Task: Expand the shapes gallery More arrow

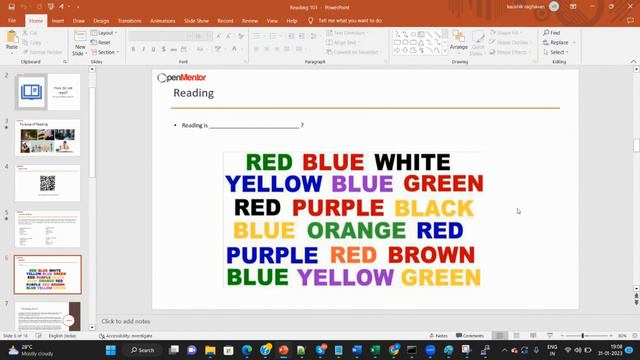Action: point(444,51)
